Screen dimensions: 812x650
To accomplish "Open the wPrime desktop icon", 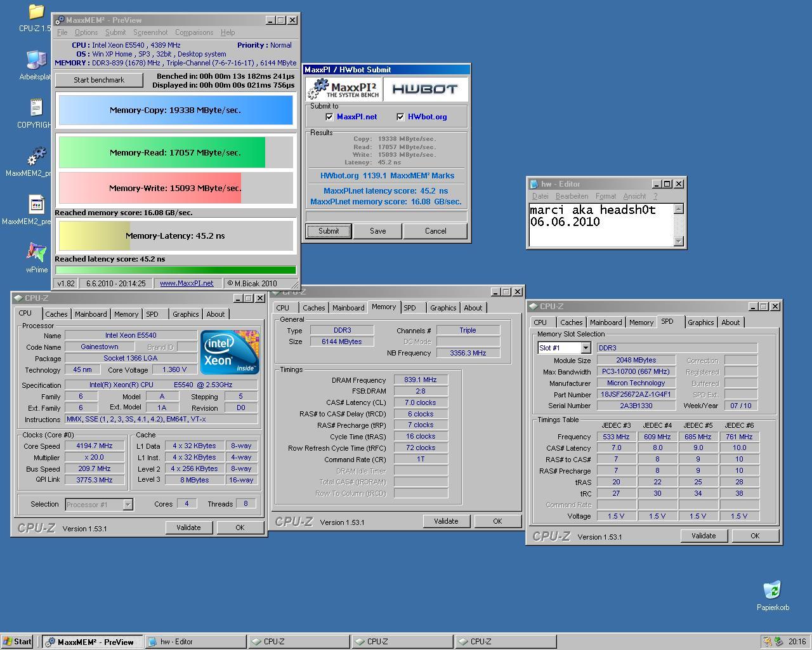I will click(36, 253).
